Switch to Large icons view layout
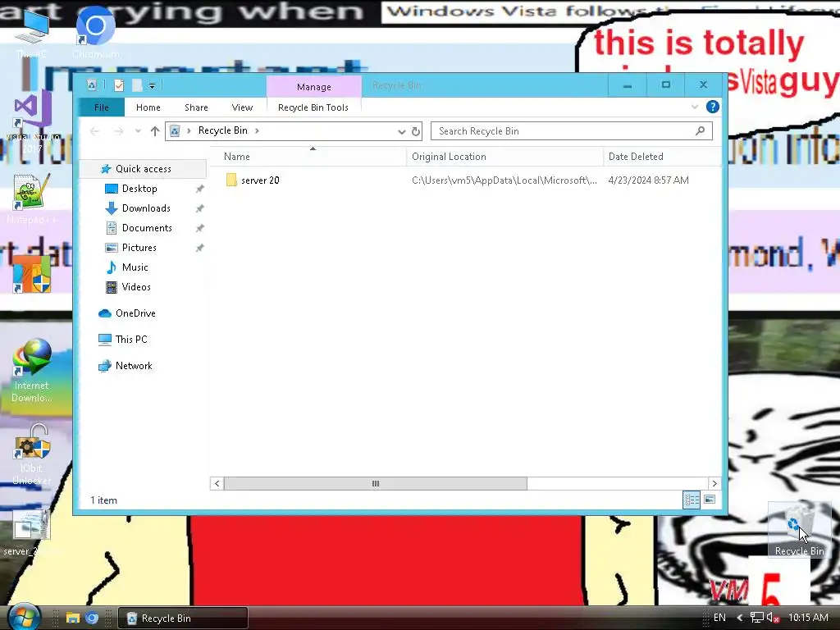Viewport: 840px width, 630px height. click(710, 500)
